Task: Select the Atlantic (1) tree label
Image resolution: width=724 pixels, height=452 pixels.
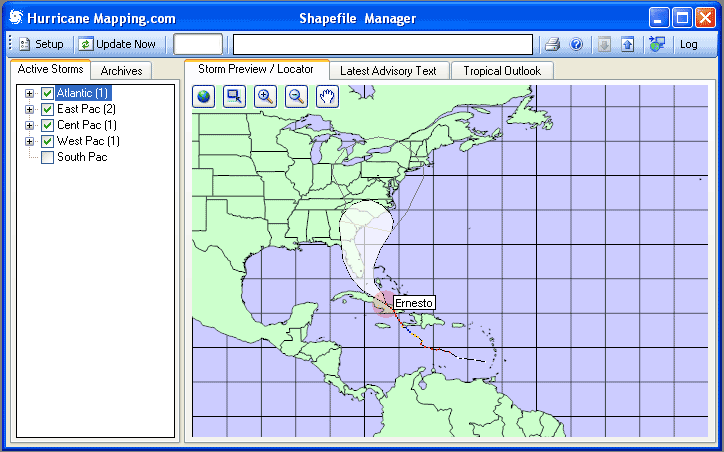Action: (83, 93)
